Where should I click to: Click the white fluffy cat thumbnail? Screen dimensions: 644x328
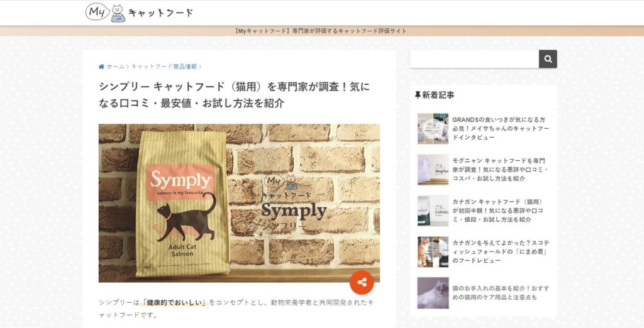(x=433, y=293)
